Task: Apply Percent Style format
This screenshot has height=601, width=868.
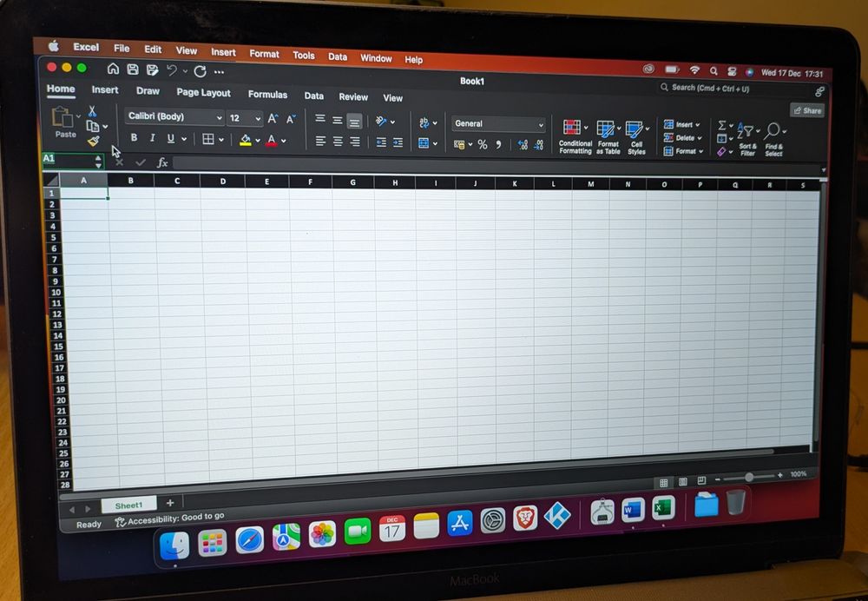Action: (483, 144)
